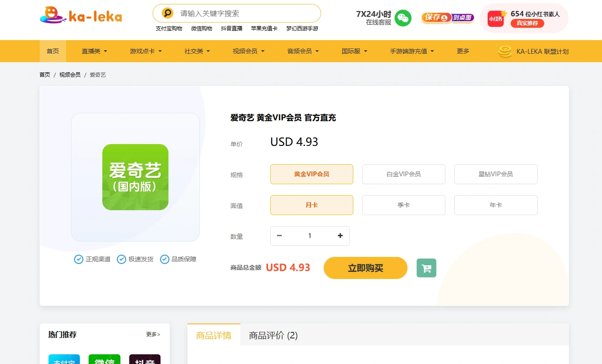Select 白金VIP会员 specification

pyautogui.click(x=404, y=174)
